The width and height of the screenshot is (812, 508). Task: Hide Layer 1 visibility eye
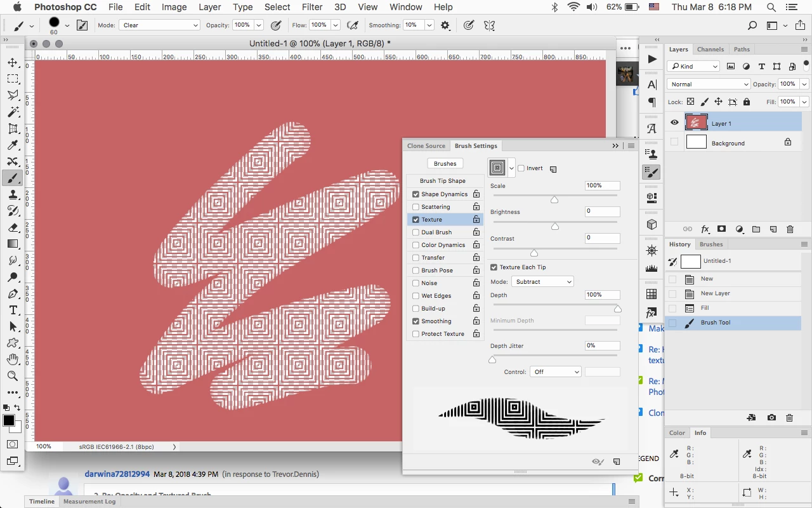(x=674, y=123)
